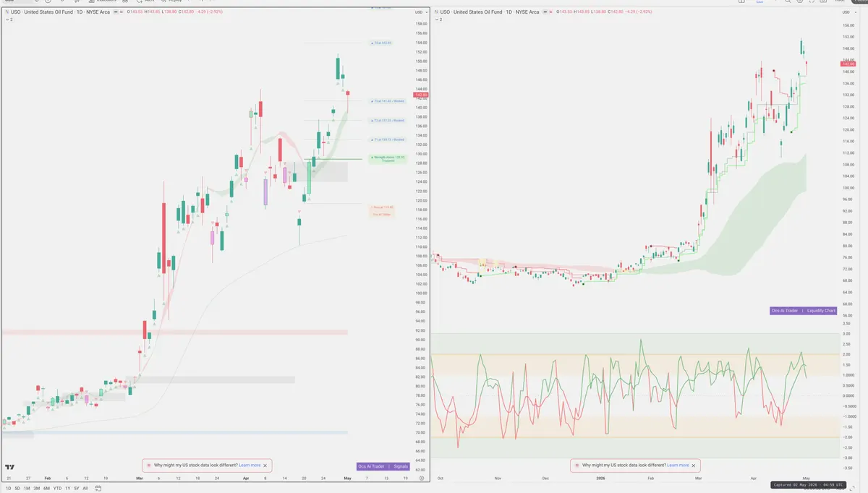
Task: Click the Stop at 119.40 label
Action: (381, 207)
